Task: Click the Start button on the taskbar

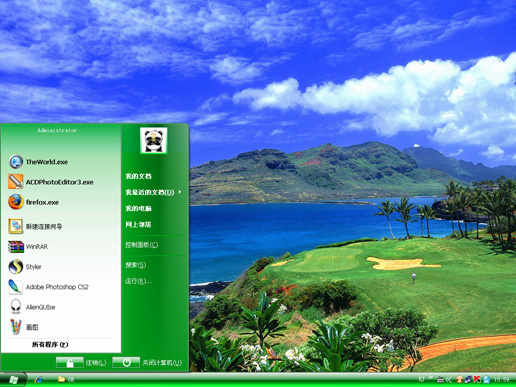Action: coord(13,380)
